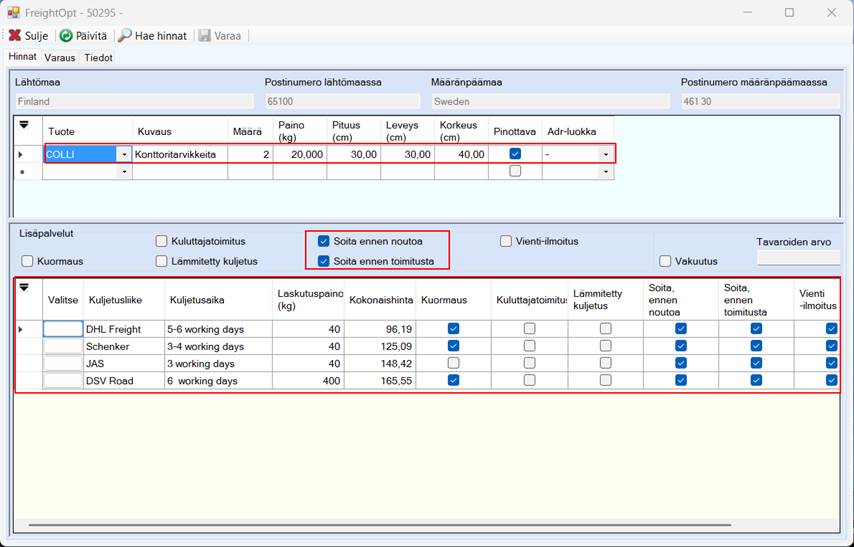This screenshot has width=854, height=547.
Task: Click the FreightOpt app icon in title bar
Action: tap(13, 12)
